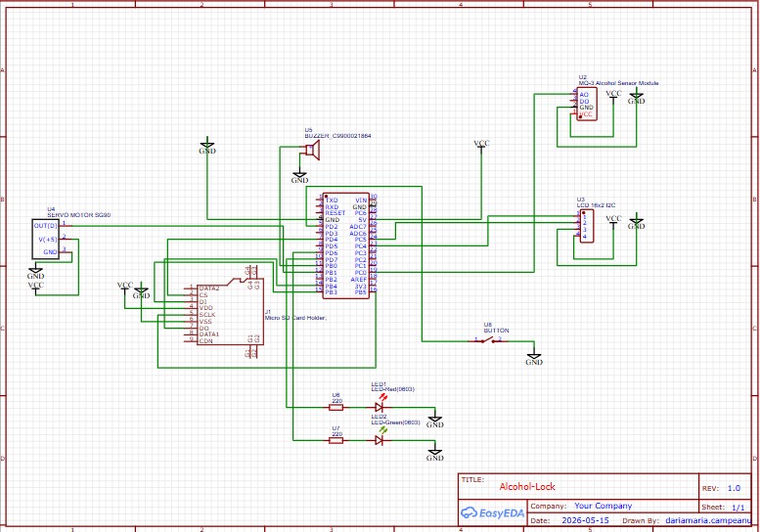Click the red VCC pin on MQ-3 sensor
This screenshot has width=760, height=532.
click(586, 114)
